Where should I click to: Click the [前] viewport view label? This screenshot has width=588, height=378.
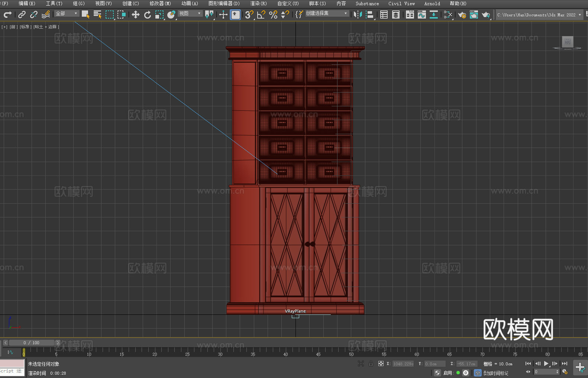pos(13,27)
